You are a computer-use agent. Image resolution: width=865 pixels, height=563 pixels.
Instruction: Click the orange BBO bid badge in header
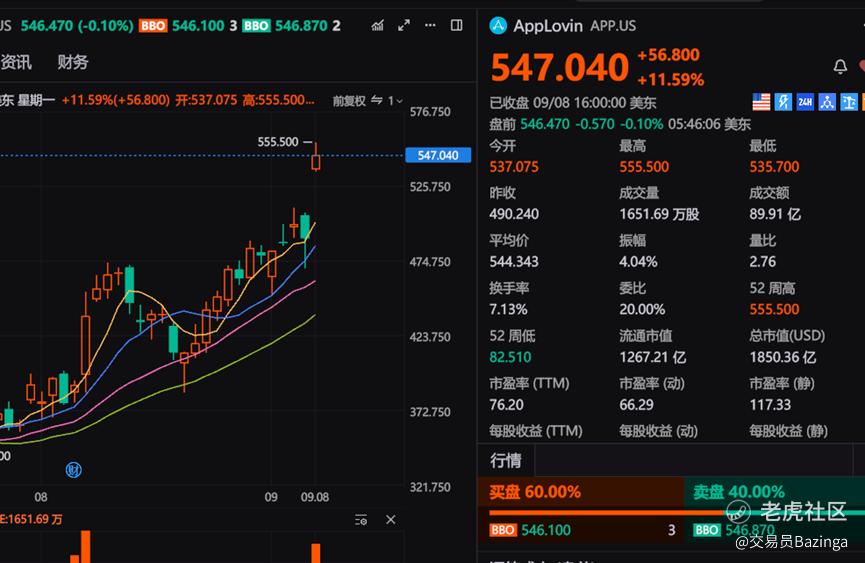[153, 26]
